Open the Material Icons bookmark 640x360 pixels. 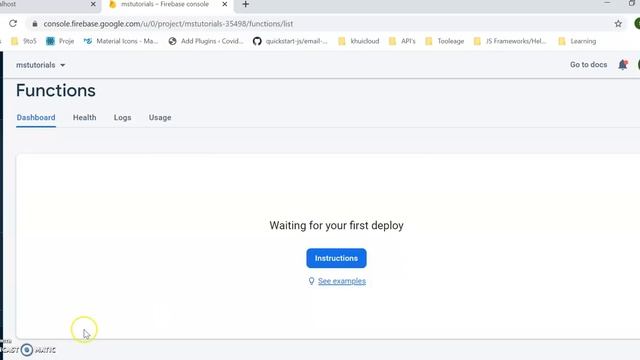tap(121, 41)
